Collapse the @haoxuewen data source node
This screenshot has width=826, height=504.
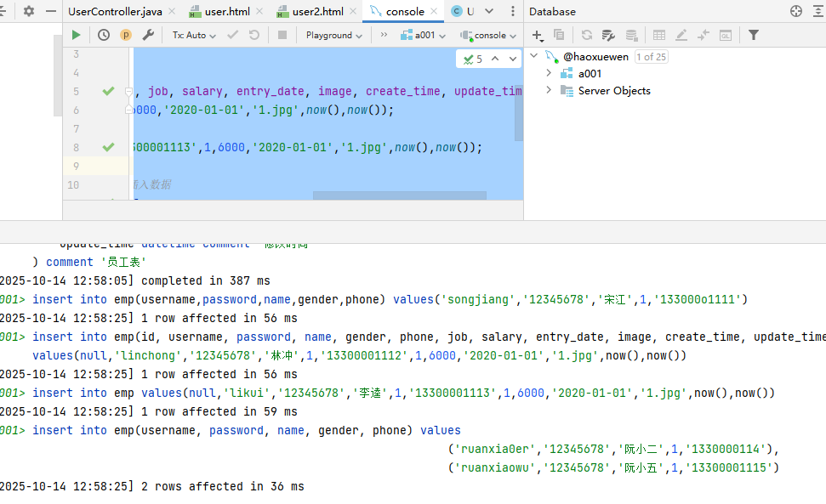click(534, 56)
